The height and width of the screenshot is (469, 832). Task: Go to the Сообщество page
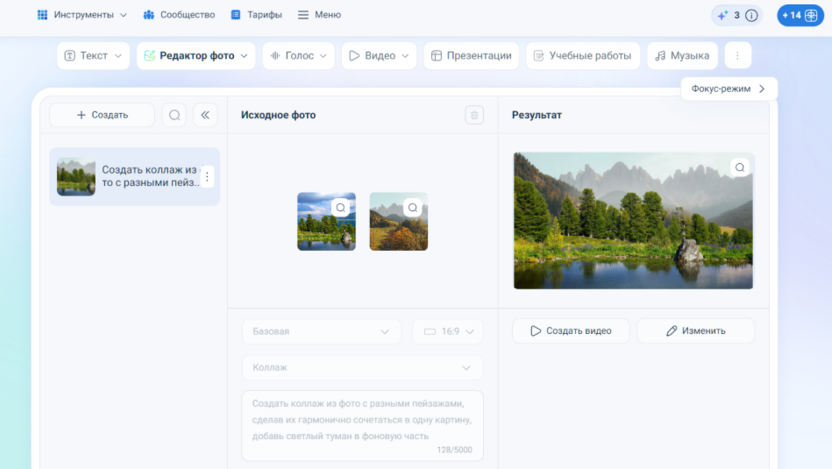[x=179, y=15]
